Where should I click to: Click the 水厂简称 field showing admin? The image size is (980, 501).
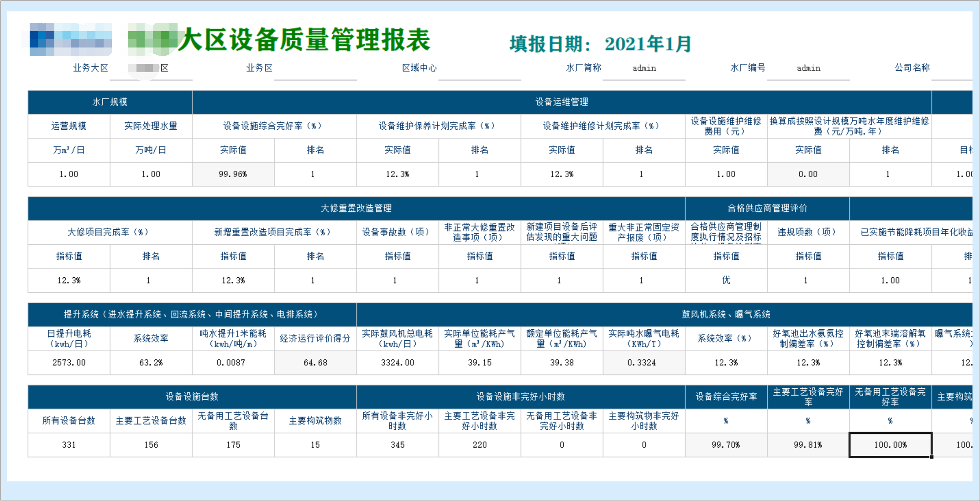point(644,68)
